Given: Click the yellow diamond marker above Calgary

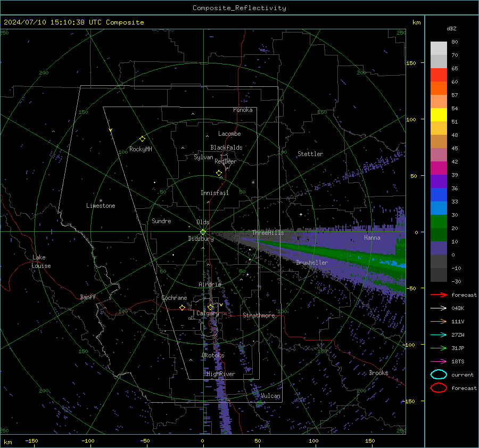Looking at the screenshot, I should (x=210, y=307).
